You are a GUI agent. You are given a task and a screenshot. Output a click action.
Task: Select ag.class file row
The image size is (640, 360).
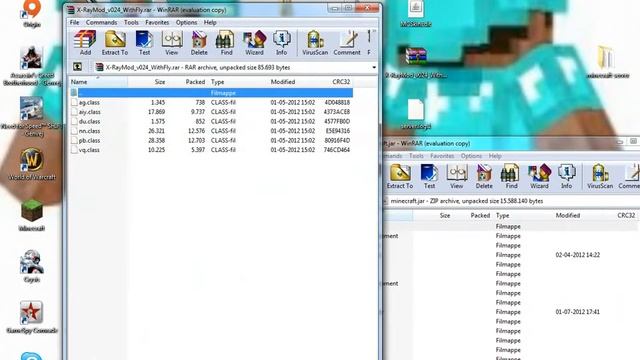(x=211, y=102)
